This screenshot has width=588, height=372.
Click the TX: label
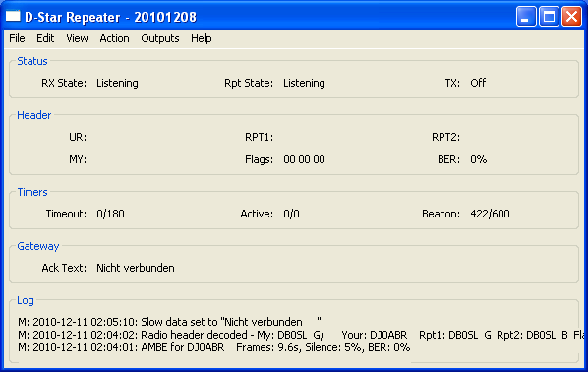(x=452, y=83)
